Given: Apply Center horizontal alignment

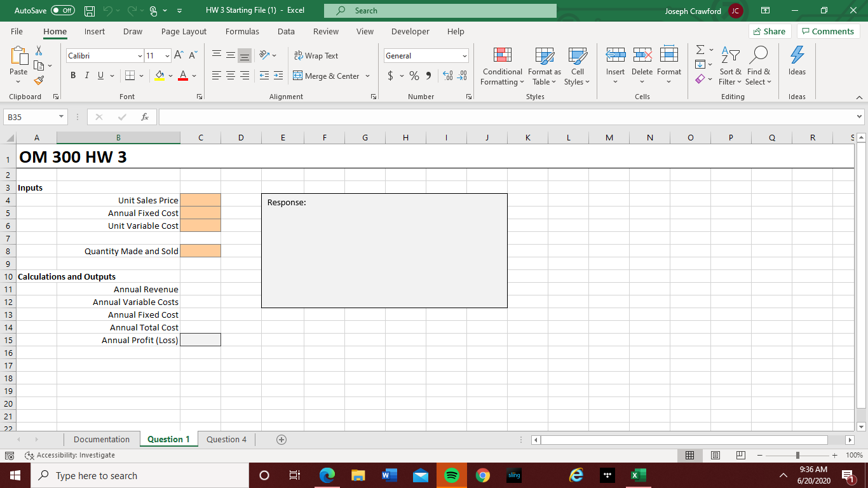Looking at the screenshot, I should click(230, 76).
